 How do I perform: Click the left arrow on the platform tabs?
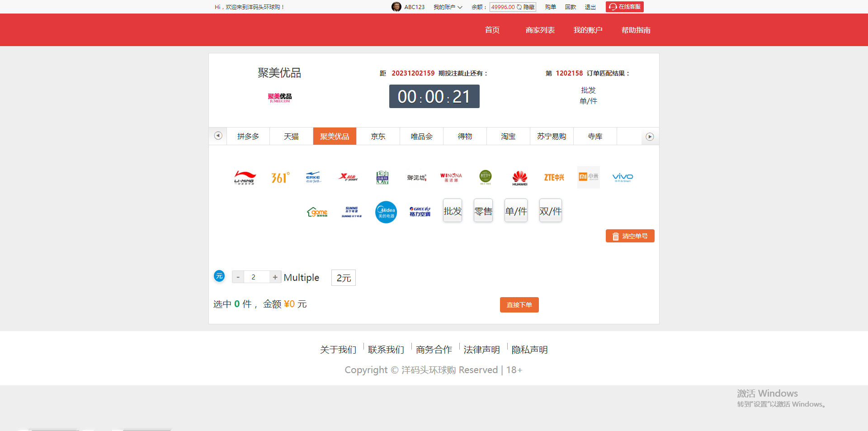click(218, 135)
